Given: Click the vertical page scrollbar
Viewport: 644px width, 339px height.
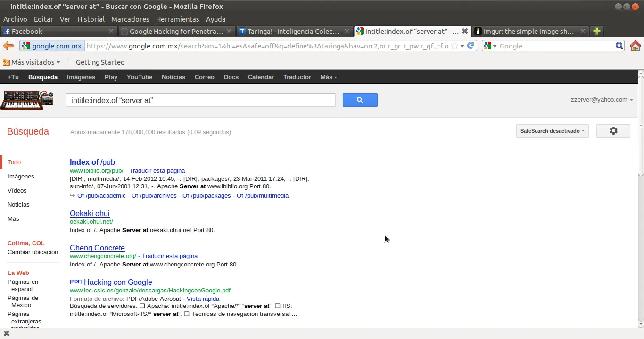Looking at the screenshot, I should (640, 126).
